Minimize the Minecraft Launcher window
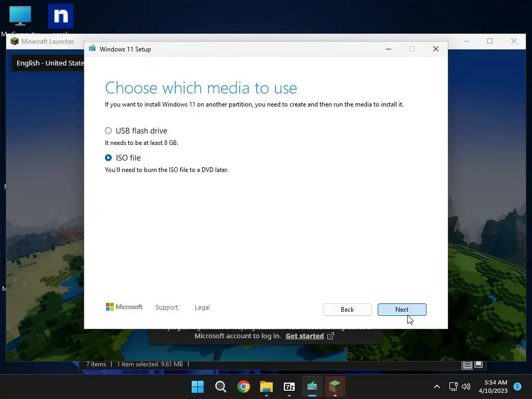Image resolution: width=532 pixels, height=399 pixels. (x=467, y=41)
